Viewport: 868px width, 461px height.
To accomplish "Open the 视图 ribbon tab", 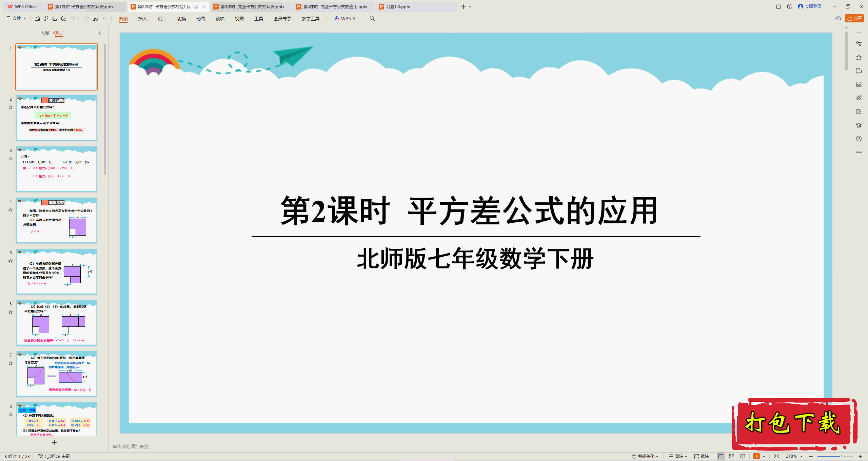I will [x=239, y=19].
